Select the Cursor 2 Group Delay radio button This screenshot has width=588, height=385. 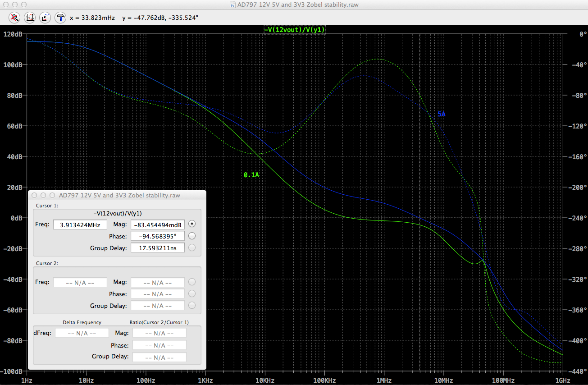point(192,305)
